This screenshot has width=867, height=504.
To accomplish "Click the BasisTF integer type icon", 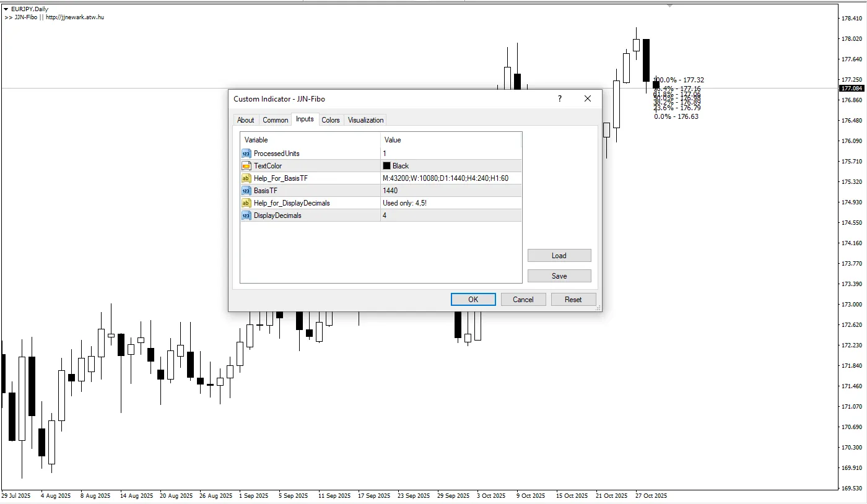I will tap(246, 191).
